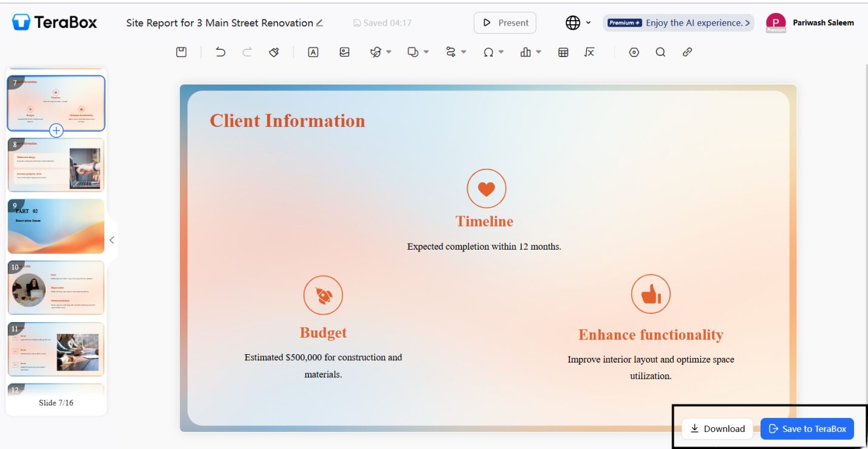This screenshot has height=449, width=868.
Task: Insert a text box
Action: 313,52
